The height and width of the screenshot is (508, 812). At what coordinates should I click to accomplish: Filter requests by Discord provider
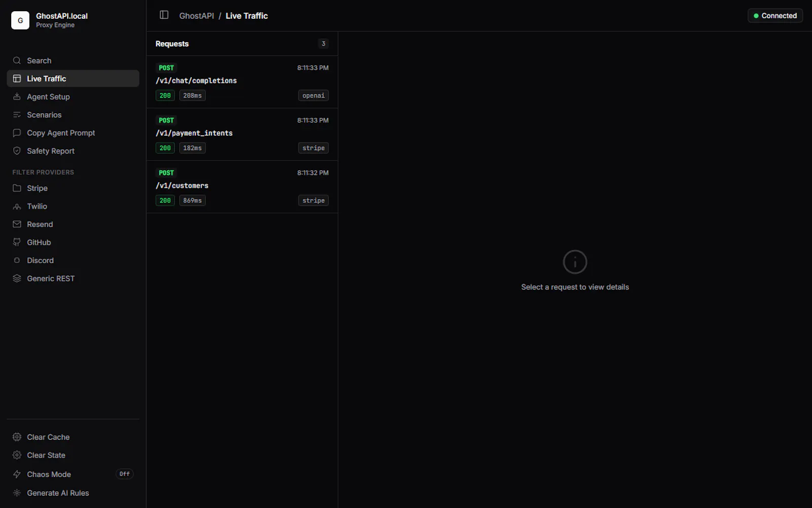tap(73, 260)
